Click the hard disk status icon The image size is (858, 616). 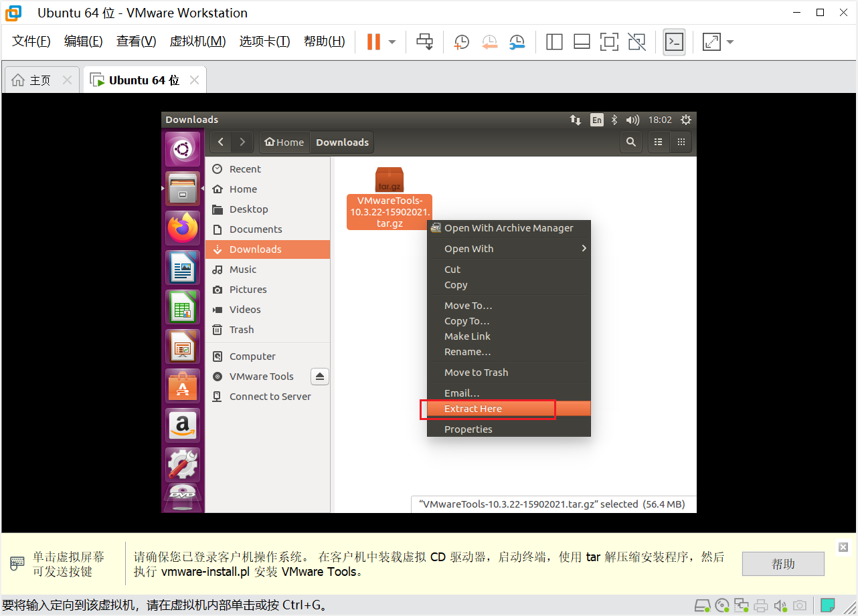coord(702,607)
